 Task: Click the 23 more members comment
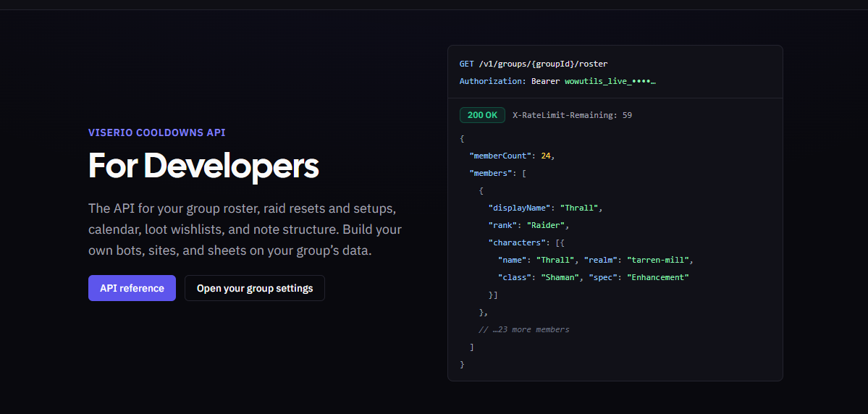[524, 329]
